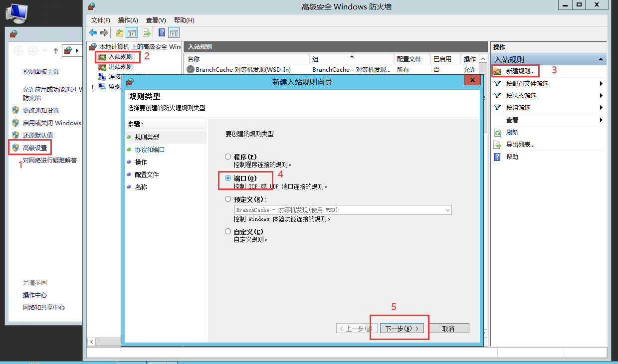
Task: Select the 入站规则 node in the console tree
Action: coord(121,56)
